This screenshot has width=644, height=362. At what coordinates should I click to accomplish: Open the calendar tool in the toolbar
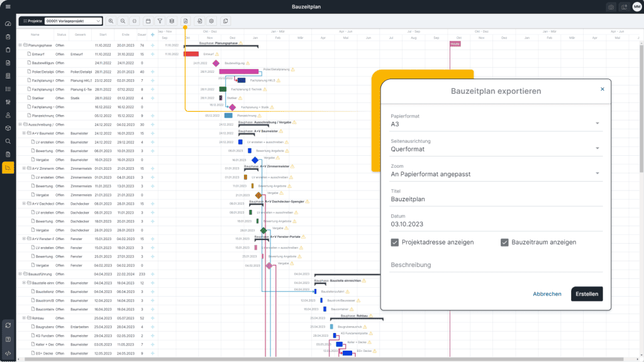click(x=148, y=20)
